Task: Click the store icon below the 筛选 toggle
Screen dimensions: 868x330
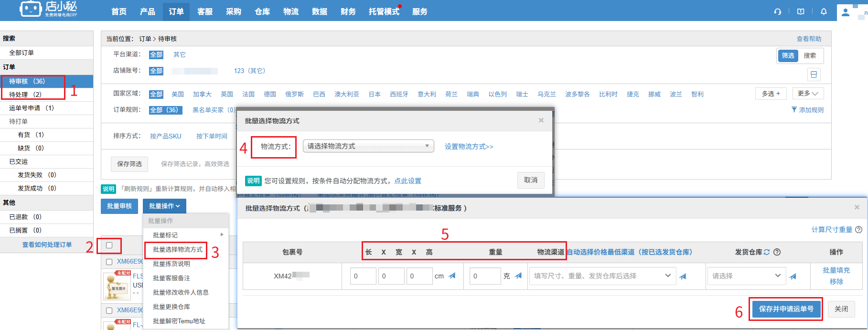Action: point(814,75)
